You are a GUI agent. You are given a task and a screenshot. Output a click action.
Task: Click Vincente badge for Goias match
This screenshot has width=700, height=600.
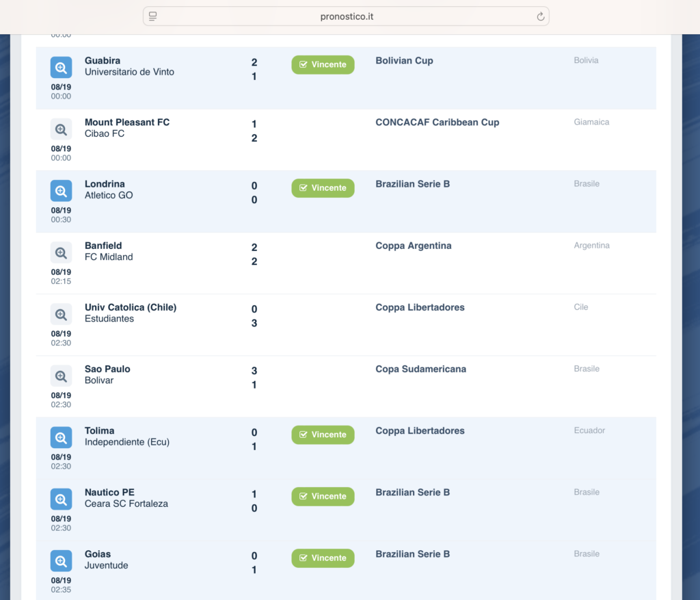click(x=323, y=558)
